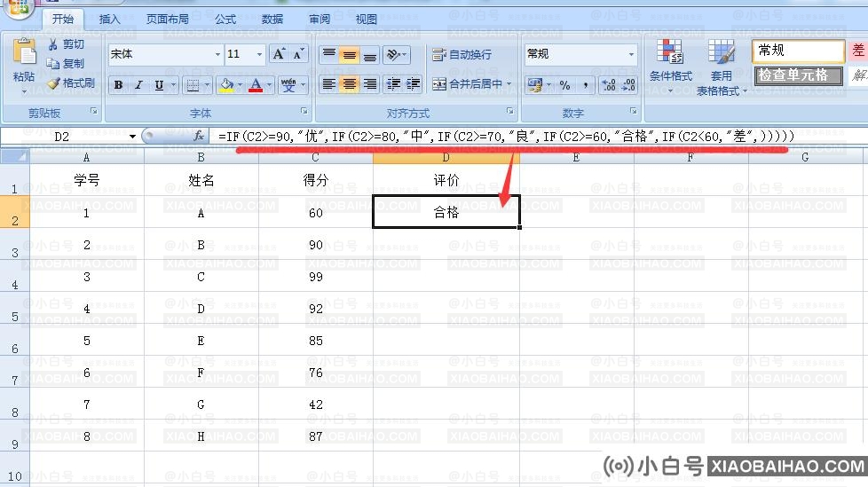Set middle vertical alignment
This screenshot has width=868, height=487.
tap(350, 54)
